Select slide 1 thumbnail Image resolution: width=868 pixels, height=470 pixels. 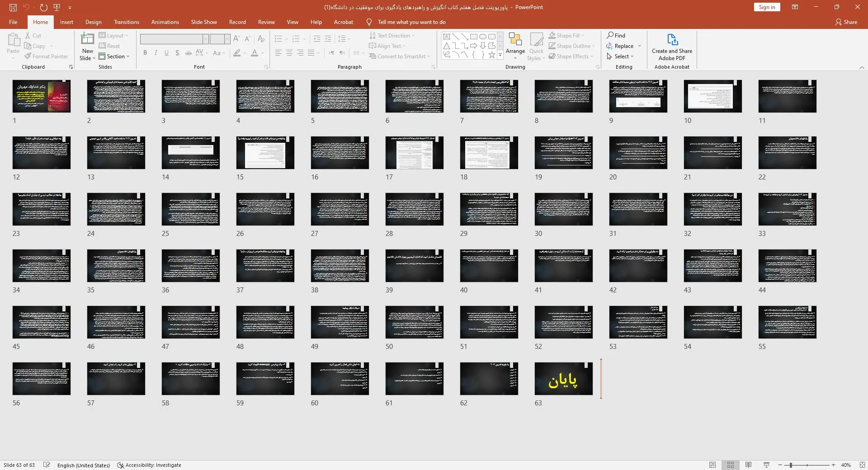pyautogui.click(x=42, y=96)
